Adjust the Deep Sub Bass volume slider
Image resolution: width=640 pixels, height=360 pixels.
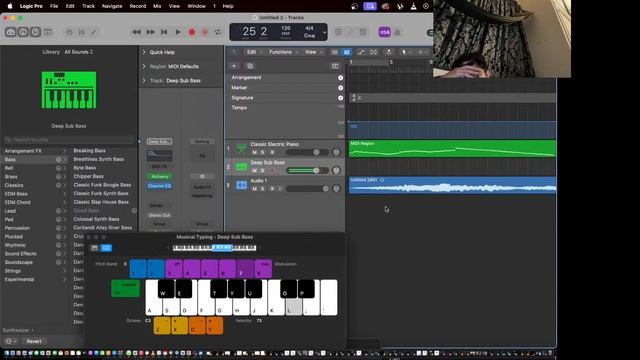[x=308, y=171]
